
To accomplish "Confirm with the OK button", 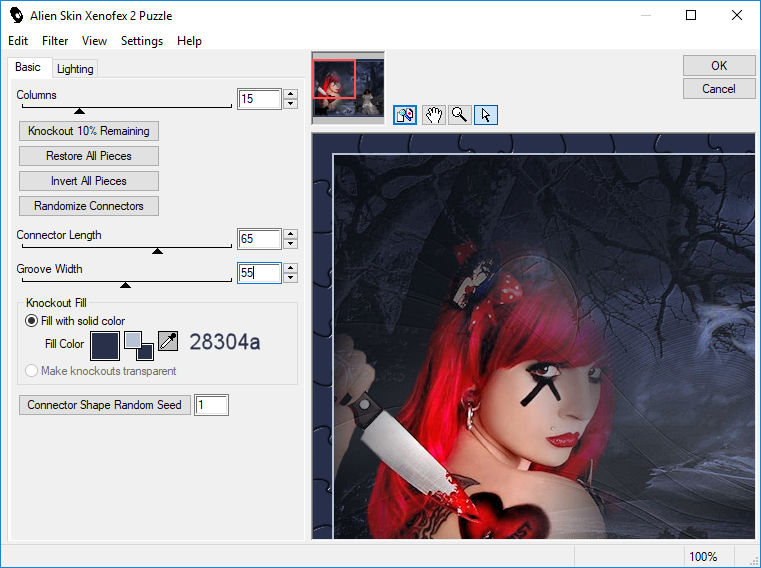I will [719, 66].
